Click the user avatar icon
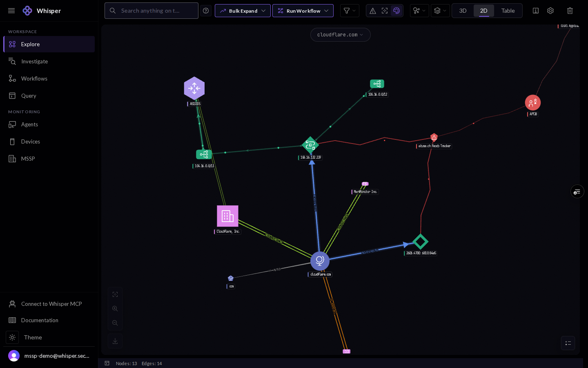 coord(14,356)
